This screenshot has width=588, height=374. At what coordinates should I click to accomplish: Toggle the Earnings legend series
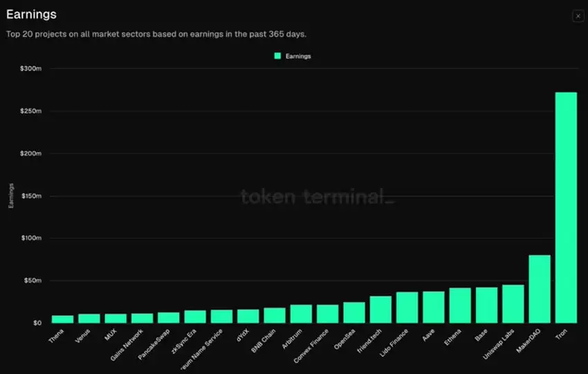pyautogui.click(x=298, y=56)
